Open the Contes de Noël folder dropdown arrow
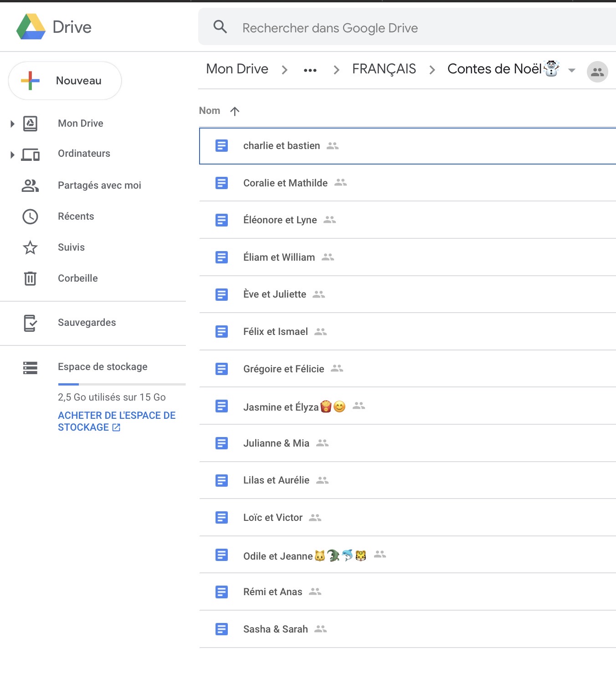This screenshot has height=674, width=616. point(572,70)
